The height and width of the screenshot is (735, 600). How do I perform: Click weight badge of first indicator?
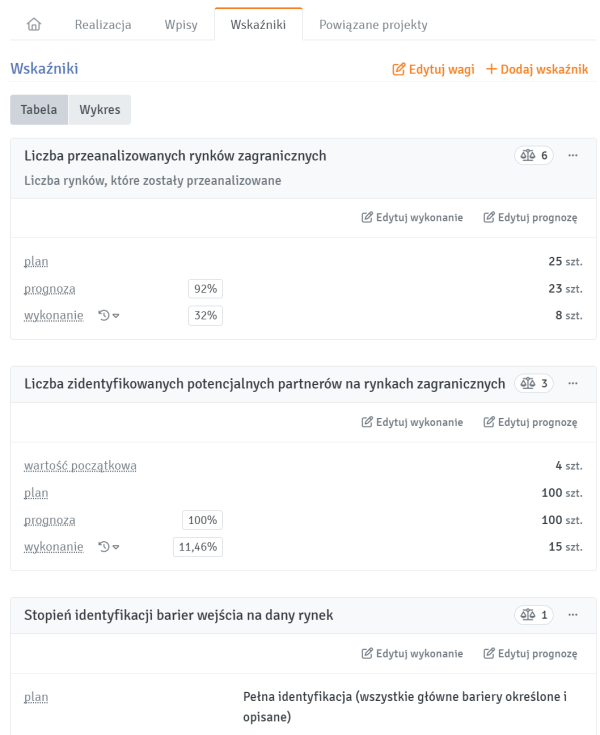pos(535,156)
